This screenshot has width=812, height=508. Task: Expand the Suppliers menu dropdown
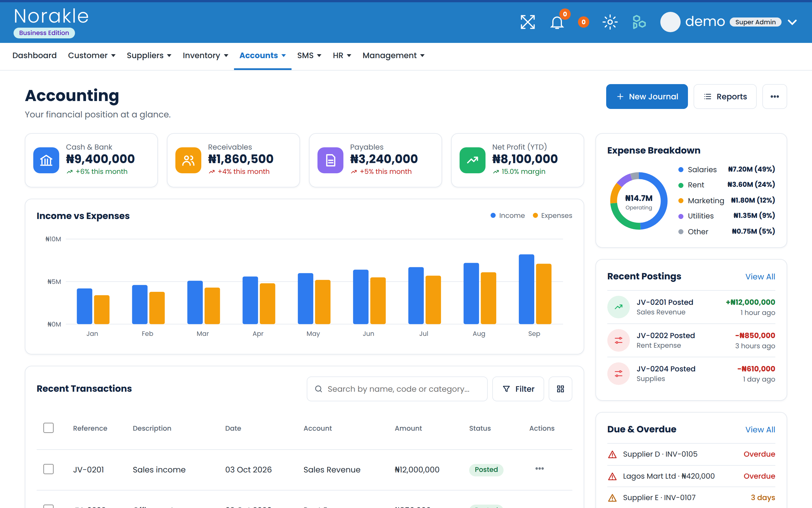pos(149,55)
